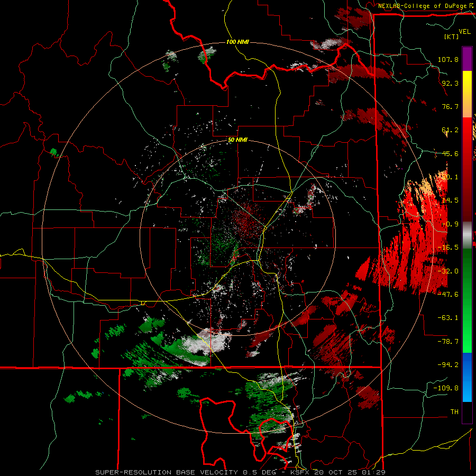This screenshot has height=476, width=476.
Task: Click the -16.5 velocity scale value
Action: (x=448, y=248)
